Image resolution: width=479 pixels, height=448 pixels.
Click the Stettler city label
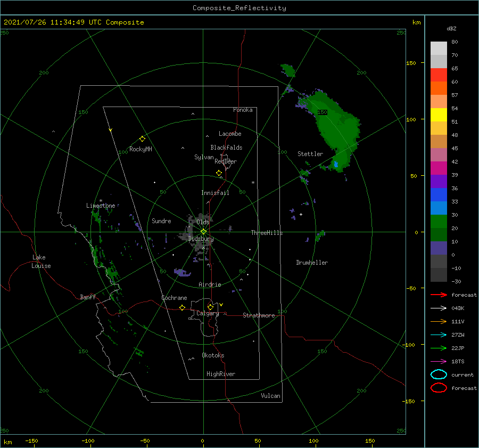click(310, 154)
